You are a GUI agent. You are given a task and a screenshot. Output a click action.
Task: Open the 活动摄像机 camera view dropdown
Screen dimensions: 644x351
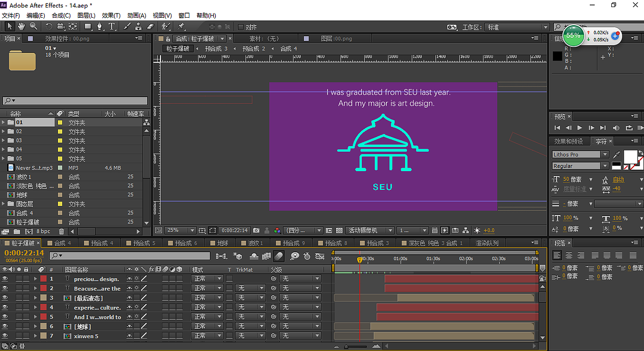click(369, 230)
